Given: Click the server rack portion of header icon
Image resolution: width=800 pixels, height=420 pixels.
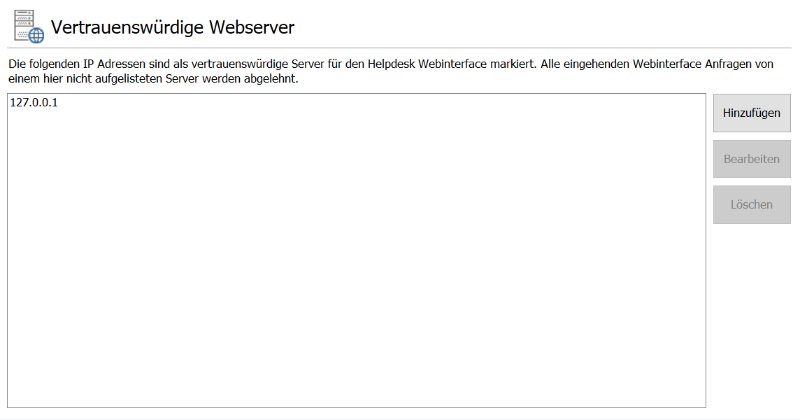Looking at the screenshot, I should coord(22,22).
